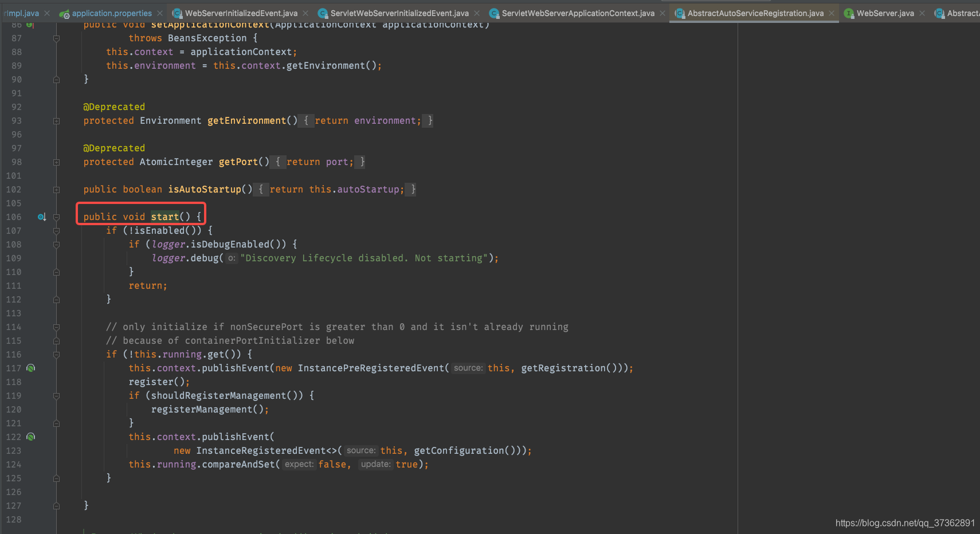The height and width of the screenshot is (534, 980).
Task: Click second @Deprecated annotation on line 97
Action: point(114,148)
